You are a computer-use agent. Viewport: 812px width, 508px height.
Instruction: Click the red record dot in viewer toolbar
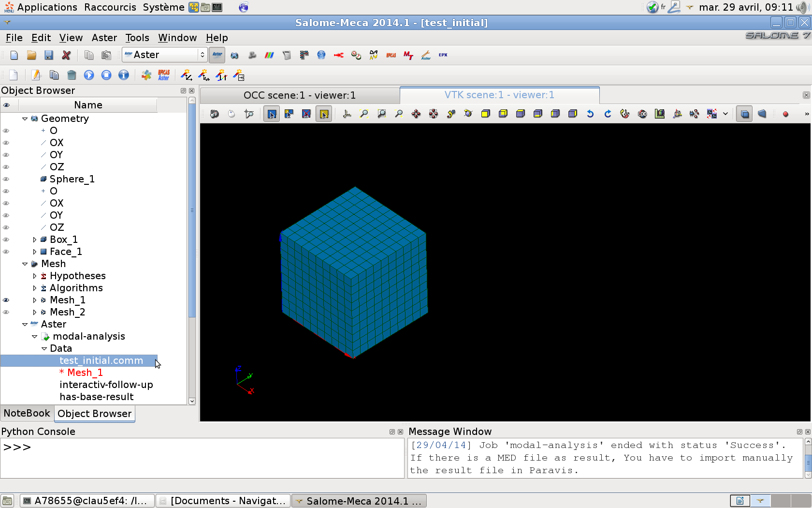pos(785,114)
